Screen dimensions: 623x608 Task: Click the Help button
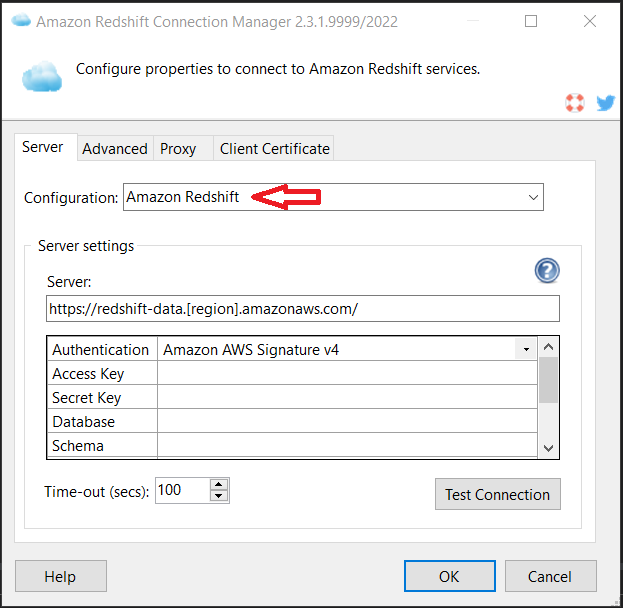60,576
